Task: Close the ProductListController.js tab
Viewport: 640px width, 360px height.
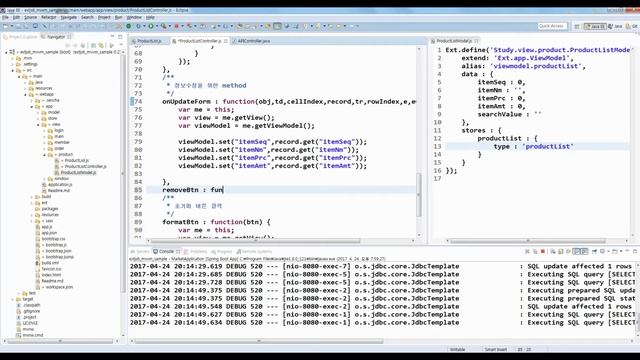Action: [x=225, y=41]
